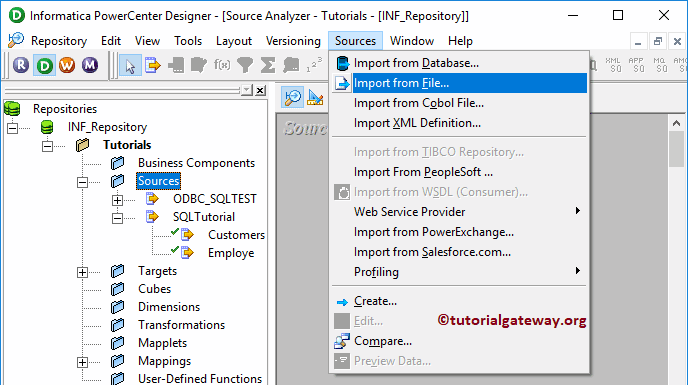Open the Help menu
Screen dimensions: 688x385
[460, 41]
